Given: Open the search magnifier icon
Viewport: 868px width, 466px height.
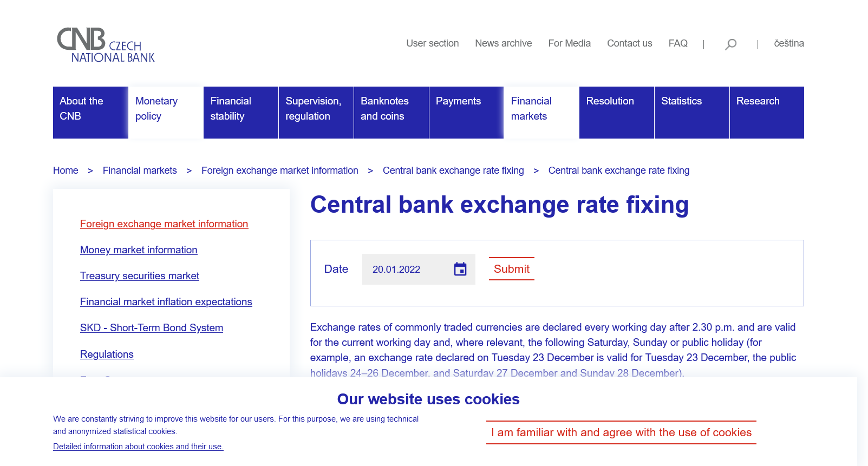Looking at the screenshot, I should click(x=730, y=44).
